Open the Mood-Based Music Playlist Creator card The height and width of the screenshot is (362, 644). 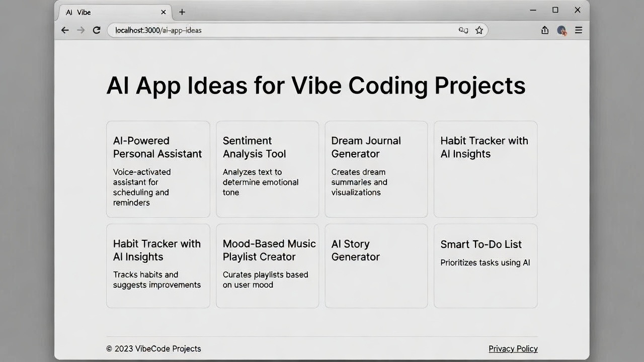click(x=267, y=265)
